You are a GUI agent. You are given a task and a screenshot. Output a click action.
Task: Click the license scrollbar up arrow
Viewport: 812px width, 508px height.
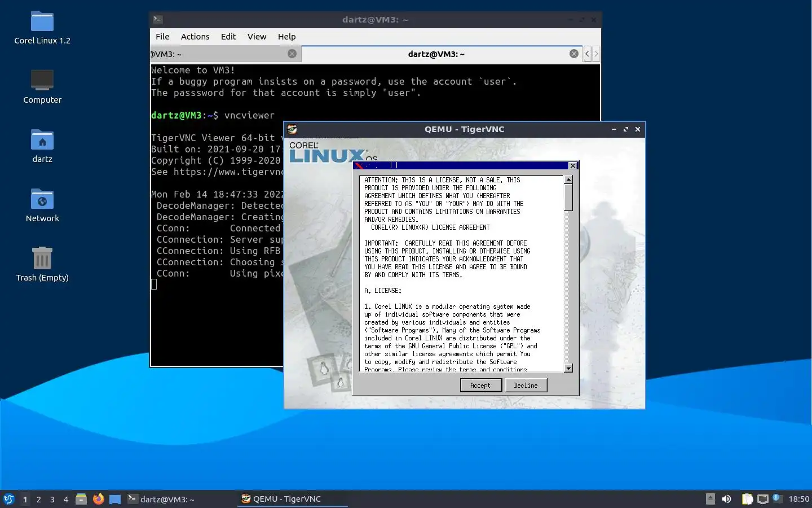568,179
